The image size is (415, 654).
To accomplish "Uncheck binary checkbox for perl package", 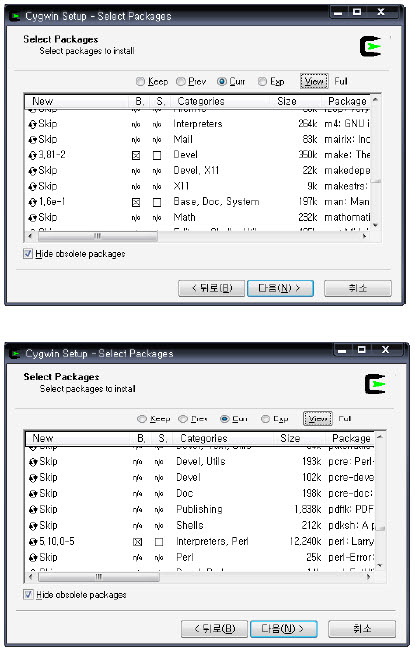I will tap(137, 542).
